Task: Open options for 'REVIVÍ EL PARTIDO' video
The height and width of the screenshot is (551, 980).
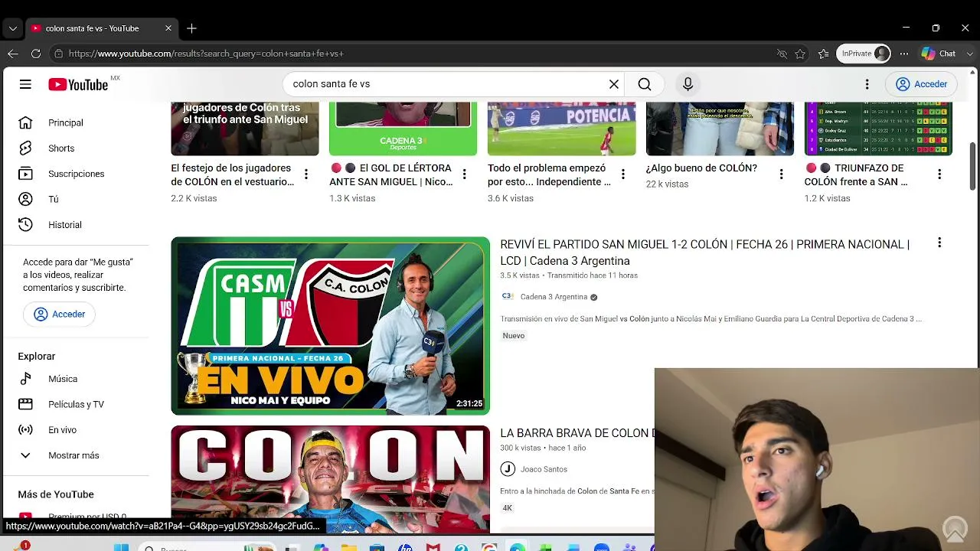Action: (x=939, y=243)
